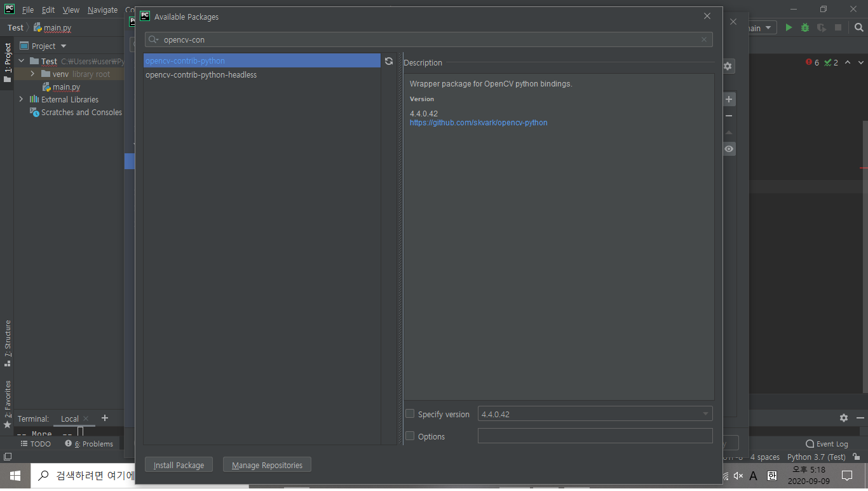Image resolution: width=868 pixels, height=491 pixels.
Task: Click the Install Package button
Action: point(179,465)
